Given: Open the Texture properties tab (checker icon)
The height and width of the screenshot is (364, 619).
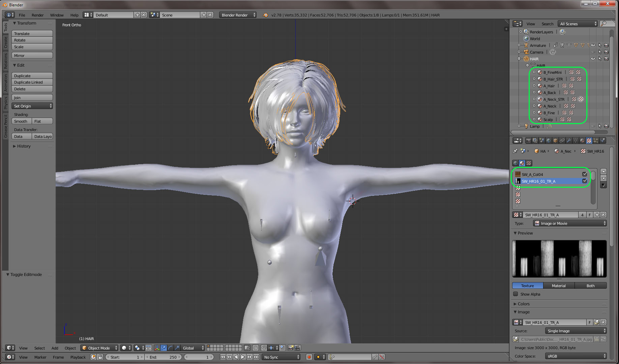Looking at the screenshot, I should [x=589, y=141].
